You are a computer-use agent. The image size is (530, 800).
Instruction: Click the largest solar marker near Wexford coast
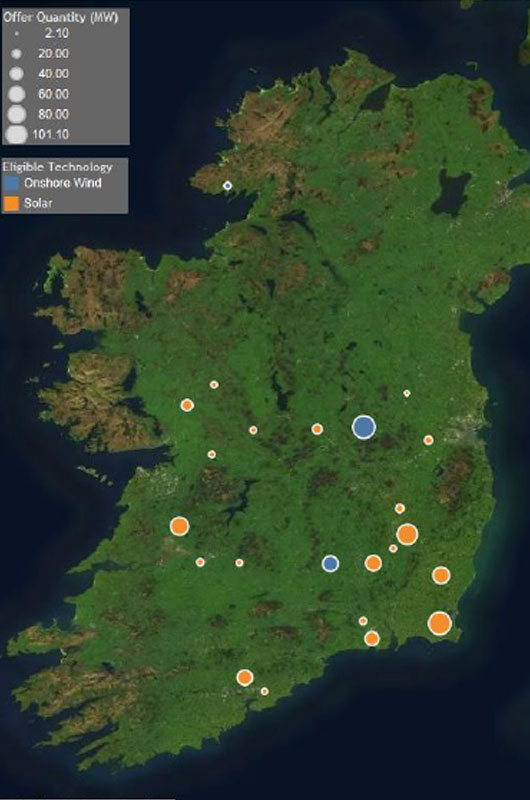click(x=440, y=623)
